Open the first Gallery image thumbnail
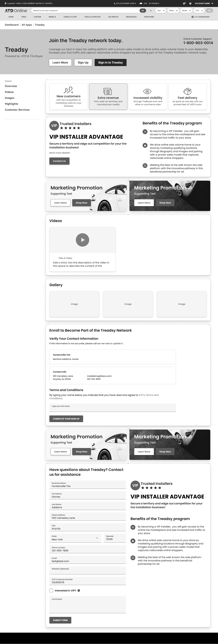The image size is (218, 644). [74, 304]
